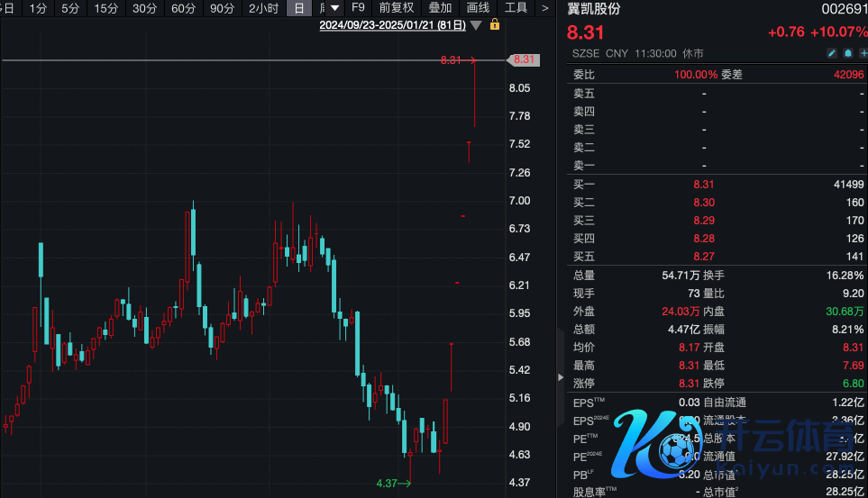Select the 1分 timeframe tab
This screenshot has width=868, height=498.
click(38, 8)
